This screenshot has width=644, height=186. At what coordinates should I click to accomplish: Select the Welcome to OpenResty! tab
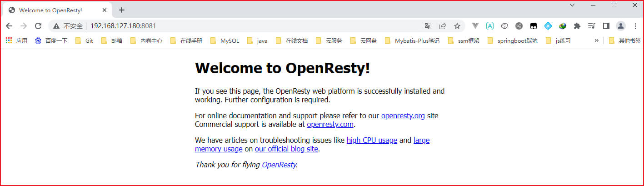[x=57, y=10]
